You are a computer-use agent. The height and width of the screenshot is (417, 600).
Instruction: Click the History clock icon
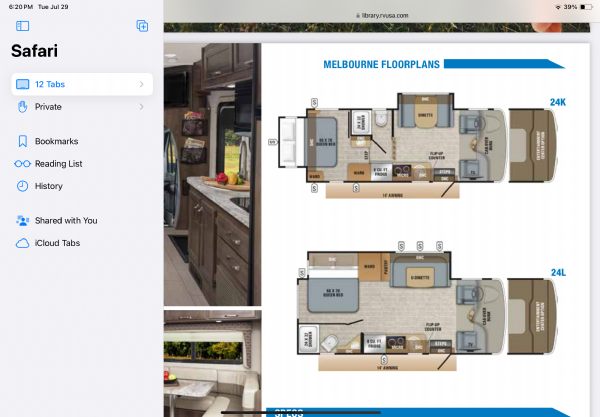click(x=23, y=186)
